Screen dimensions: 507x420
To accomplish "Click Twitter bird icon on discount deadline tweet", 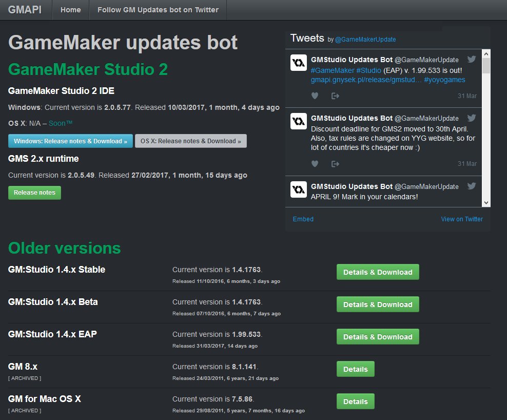I will pyautogui.click(x=472, y=118).
